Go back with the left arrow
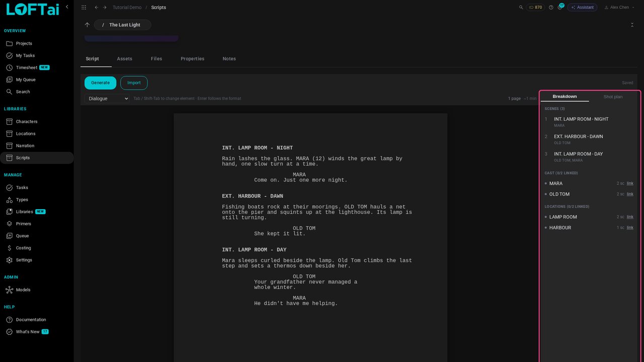Image resolution: width=644 pixels, height=362 pixels. click(x=96, y=8)
